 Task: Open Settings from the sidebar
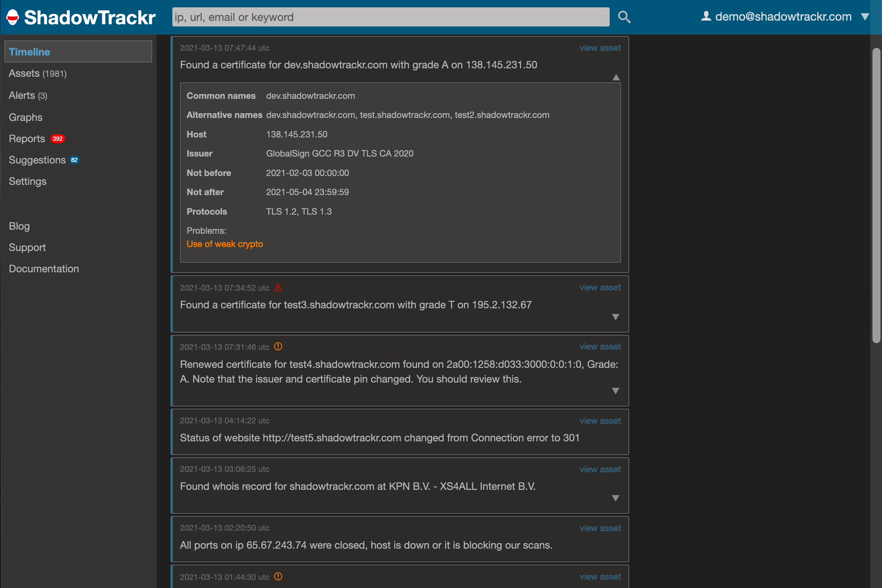27,181
